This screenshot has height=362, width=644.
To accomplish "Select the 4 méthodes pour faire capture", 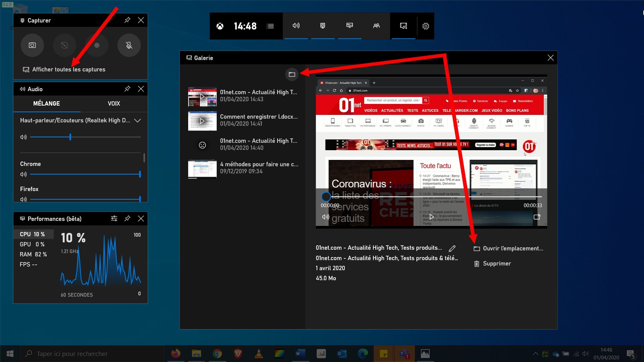I will point(243,168).
